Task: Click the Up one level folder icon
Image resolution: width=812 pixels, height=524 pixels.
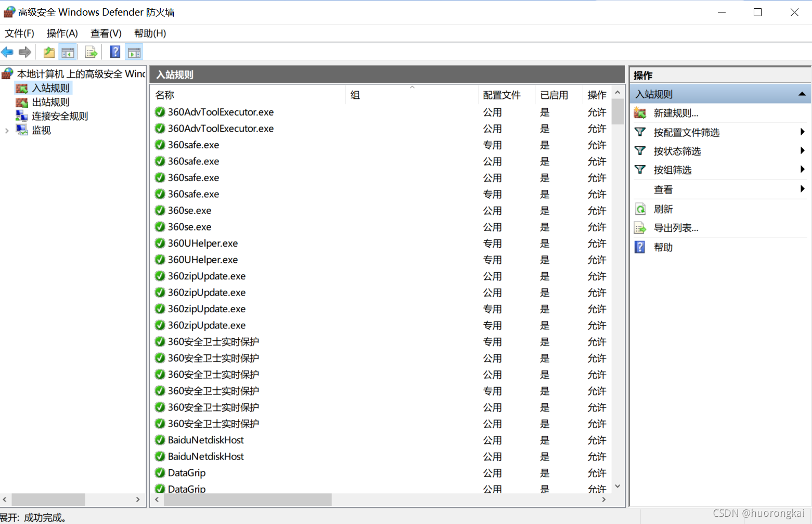Action: (49, 52)
